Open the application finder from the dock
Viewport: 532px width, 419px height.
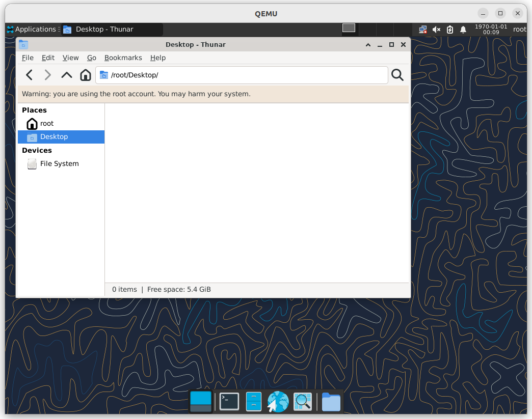point(303,401)
